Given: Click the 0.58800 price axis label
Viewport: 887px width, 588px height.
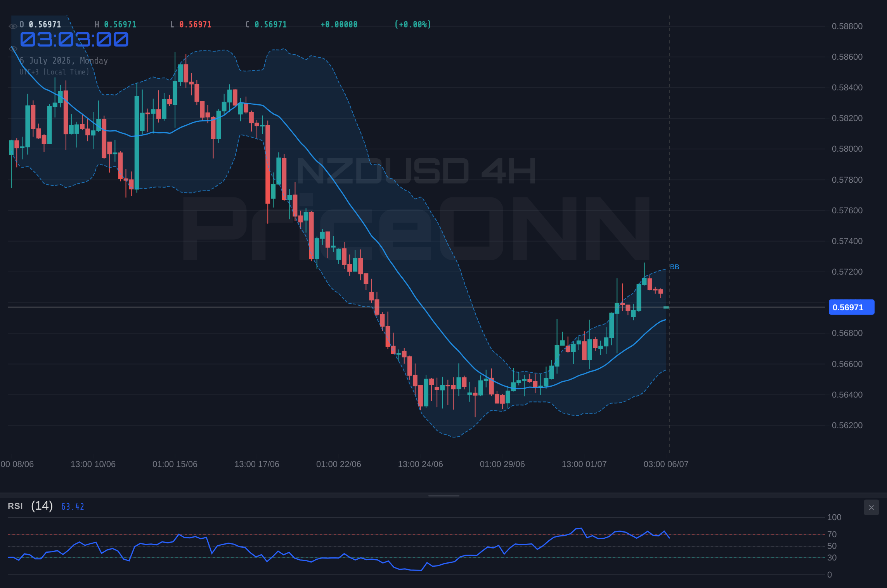Looking at the screenshot, I should (847, 26).
